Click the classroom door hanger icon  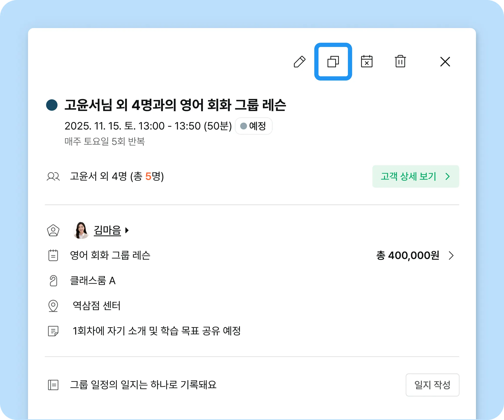tap(53, 280)
